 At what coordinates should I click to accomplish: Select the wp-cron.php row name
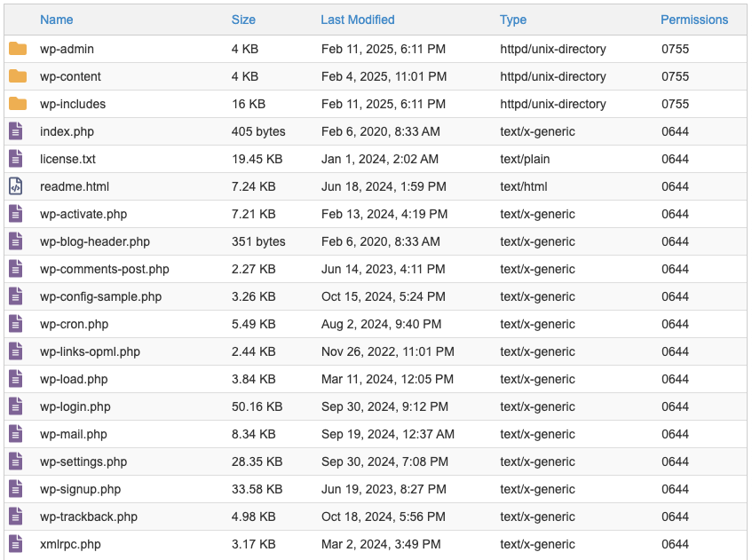75,324
